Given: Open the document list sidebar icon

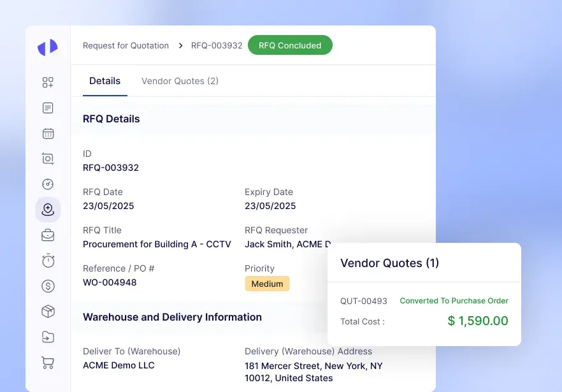Looking at the screenshot, I should coord(48,108).
